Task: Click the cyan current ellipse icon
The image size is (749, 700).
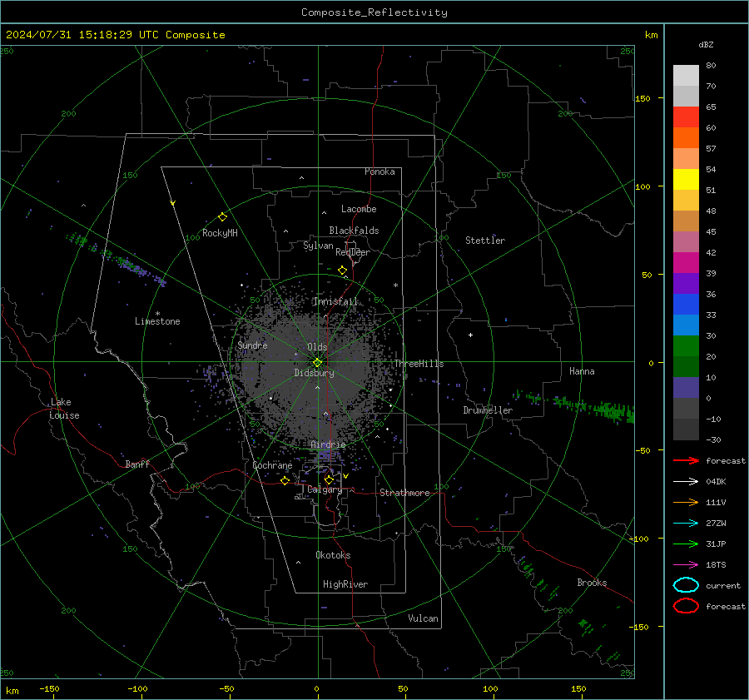Action: pos(686,585)
